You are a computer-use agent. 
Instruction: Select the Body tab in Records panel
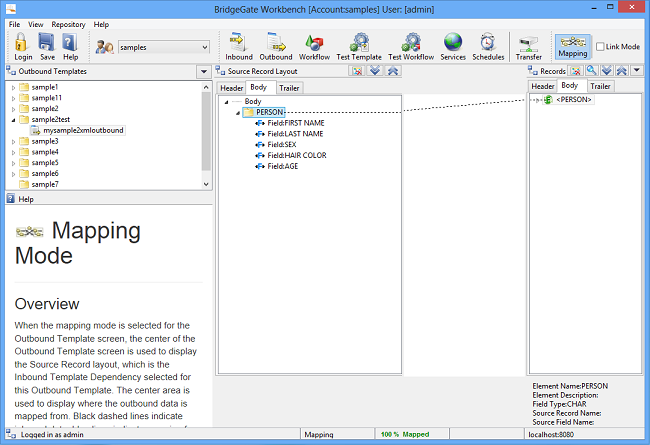click(570, 85)
